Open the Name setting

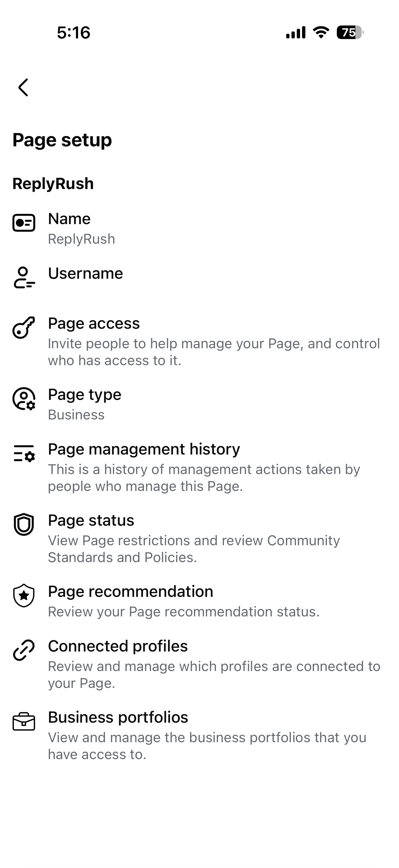click(199, 228)
